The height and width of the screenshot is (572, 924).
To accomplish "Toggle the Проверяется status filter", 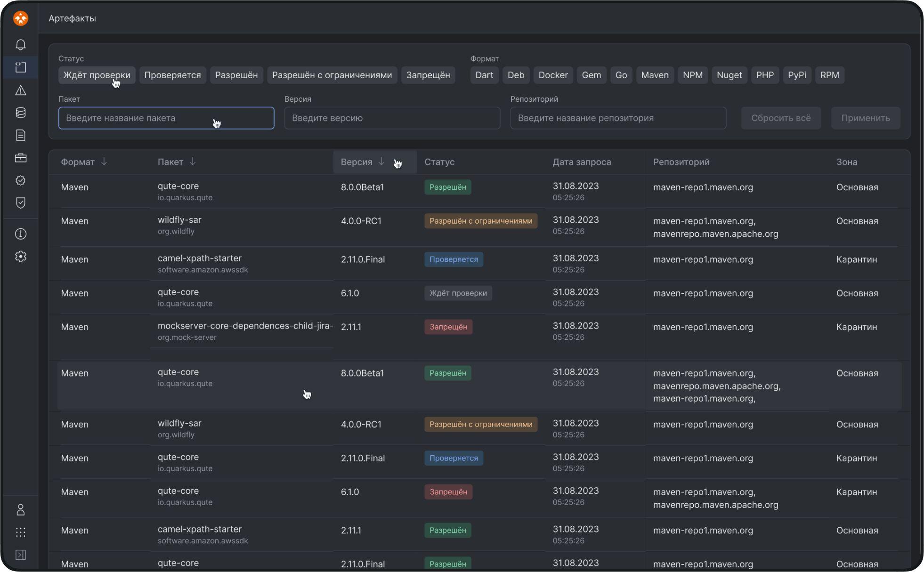I will click(x=172, y=75).
